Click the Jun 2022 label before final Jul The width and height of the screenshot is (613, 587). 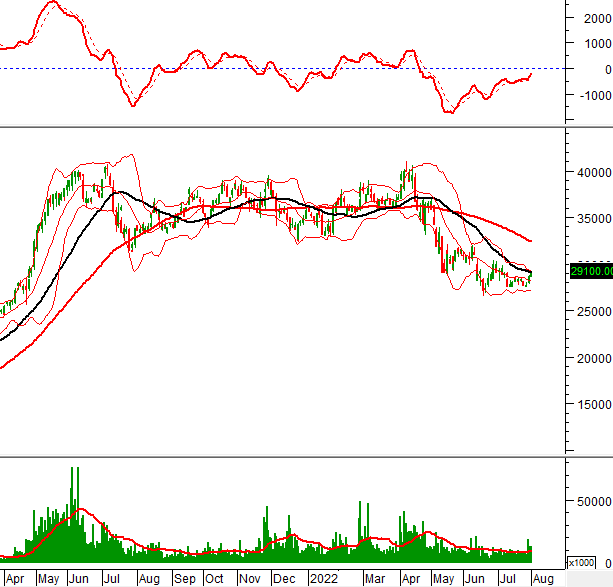coord(474,579)
